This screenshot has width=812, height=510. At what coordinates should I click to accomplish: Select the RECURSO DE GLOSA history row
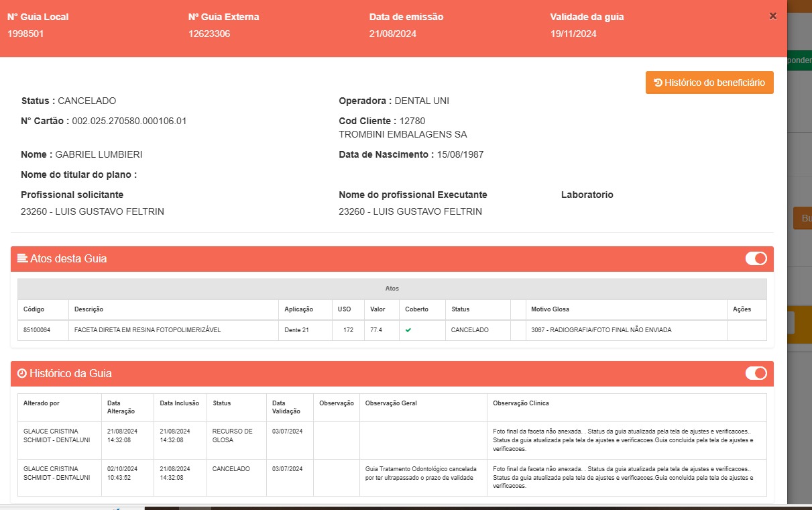tap(232, 436)
